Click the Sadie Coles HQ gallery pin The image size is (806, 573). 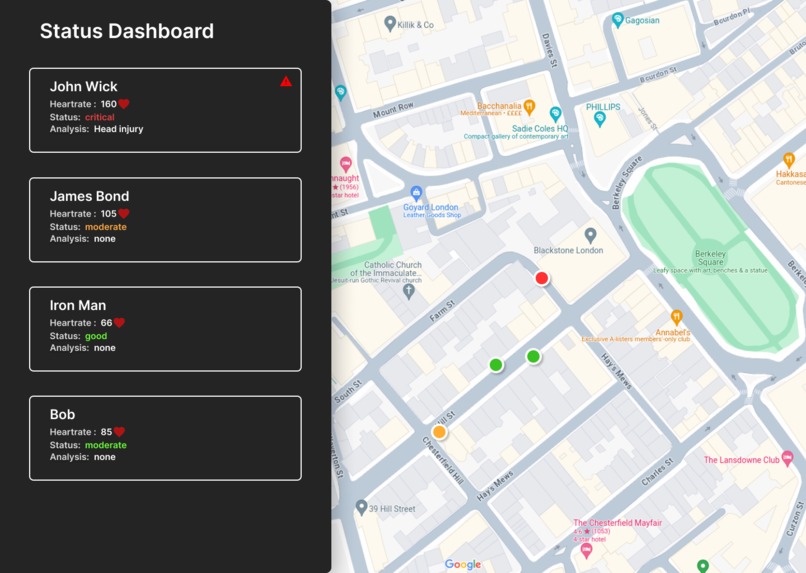pos(555,114)
